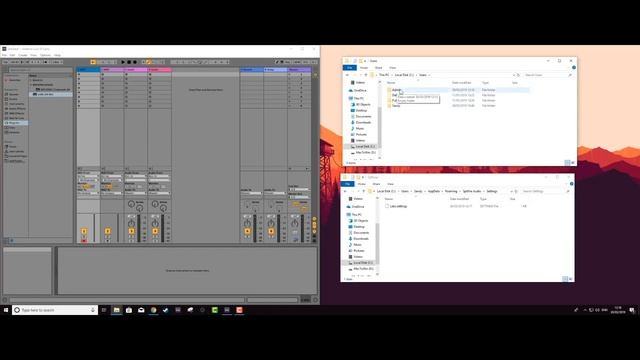Click Windows taskbar search box
This screenshot has height=360, width=640.
pos(55,310)
